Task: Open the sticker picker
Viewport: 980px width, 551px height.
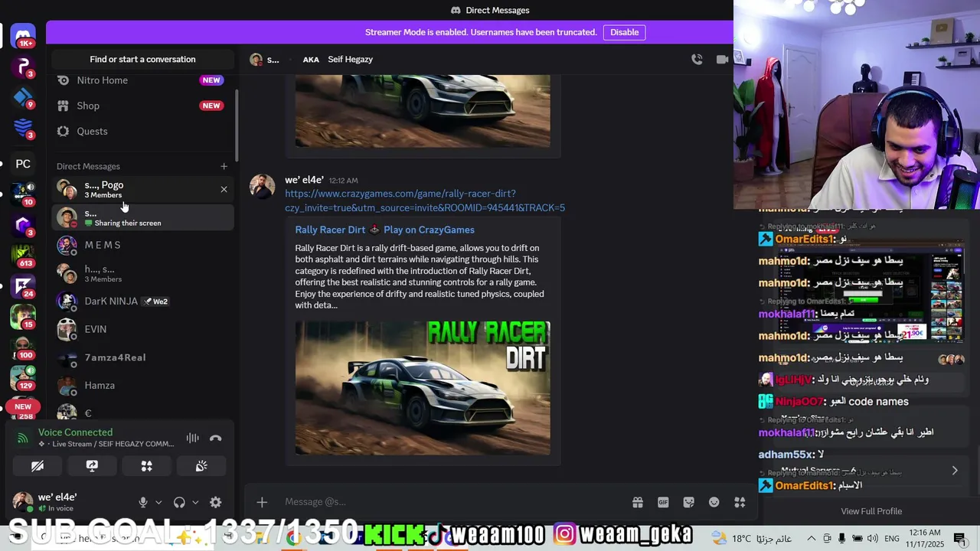Action: pos(688,502)
